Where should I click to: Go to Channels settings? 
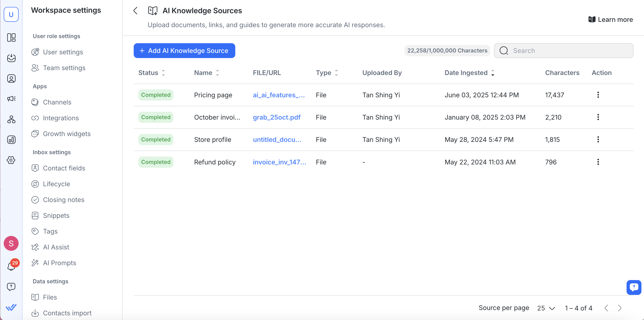point(57,102)
